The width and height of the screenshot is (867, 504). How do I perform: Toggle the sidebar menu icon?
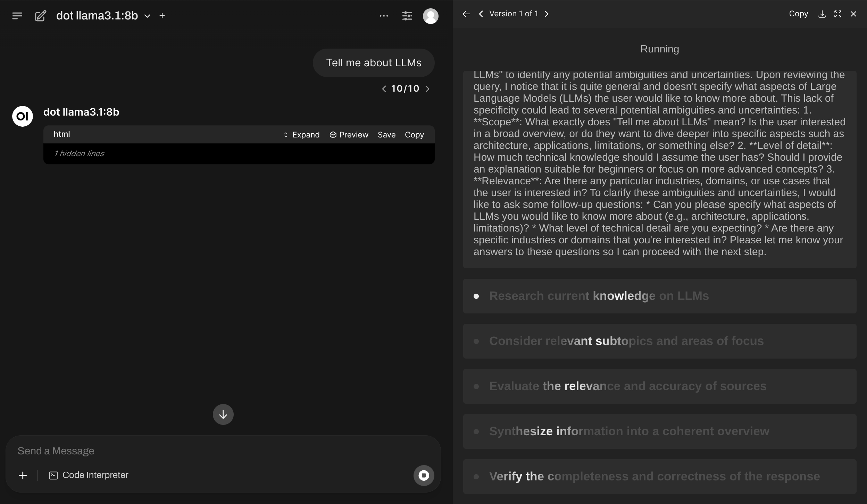[x=17, y=16]
